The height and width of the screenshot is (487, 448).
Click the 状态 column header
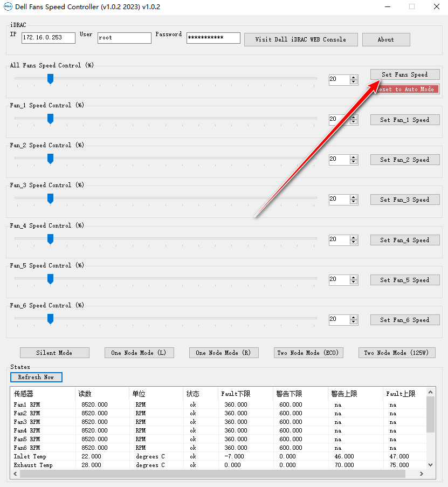(200, 394)
